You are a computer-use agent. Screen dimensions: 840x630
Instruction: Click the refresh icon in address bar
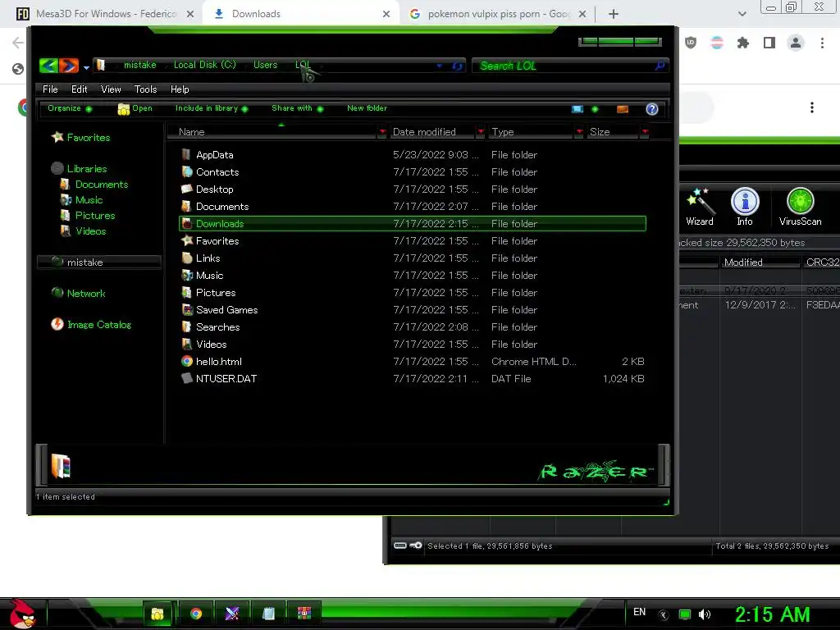458,66
